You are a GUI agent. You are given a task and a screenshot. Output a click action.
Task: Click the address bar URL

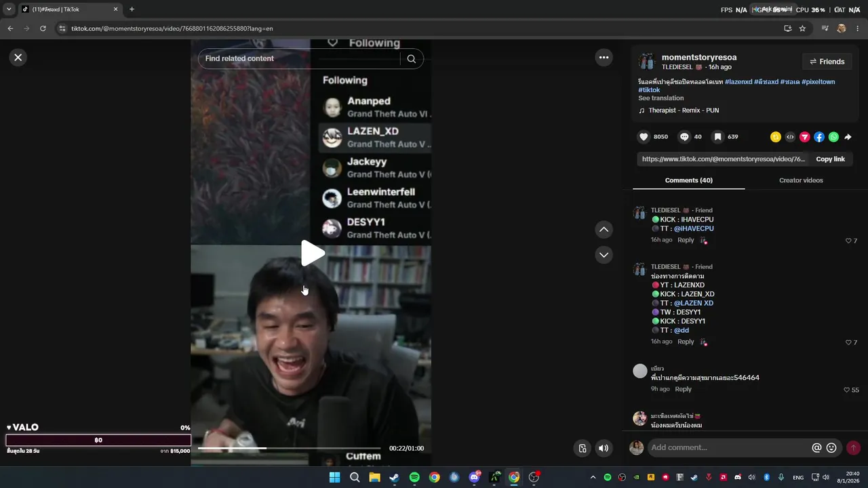(172, 28)
